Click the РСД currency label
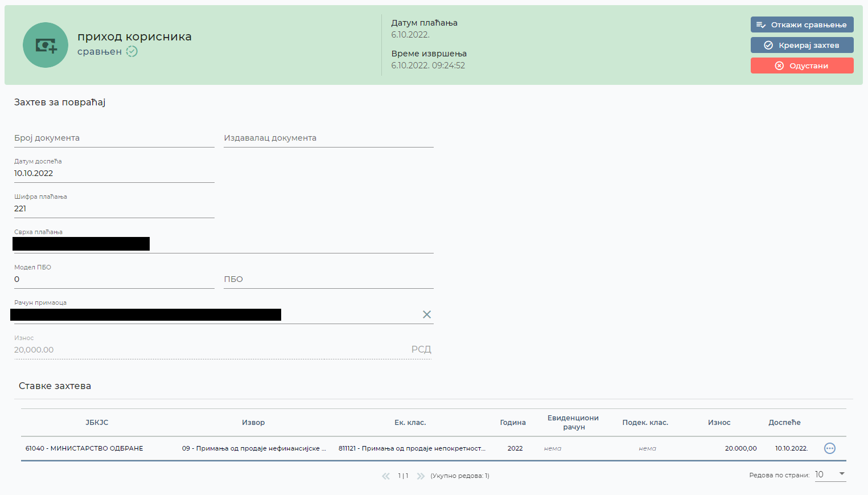Viewport: 868px width, 495px height. click(421, 349)
